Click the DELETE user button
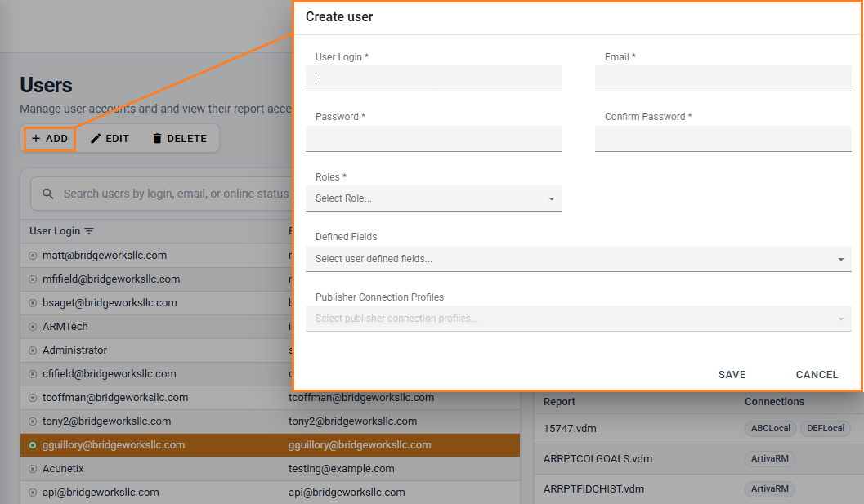Screen dimensions: 864x504 point(180,138)
